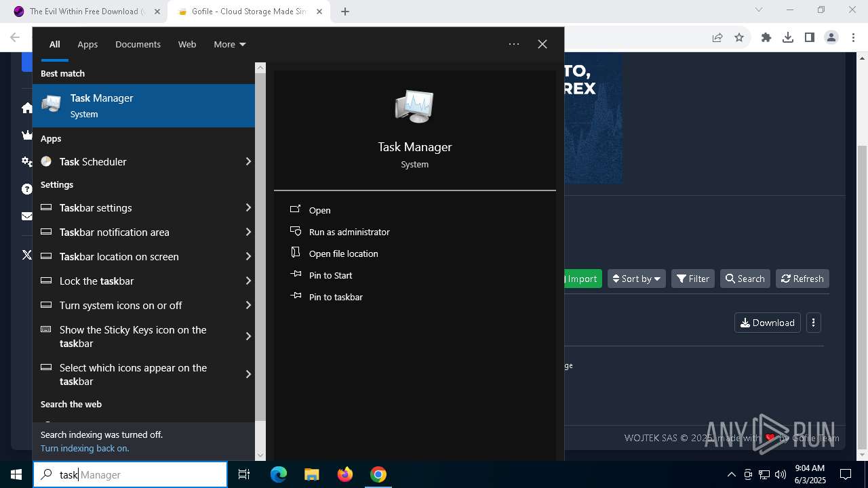Bookmark this page with the star icon

(x=739, y=38)
